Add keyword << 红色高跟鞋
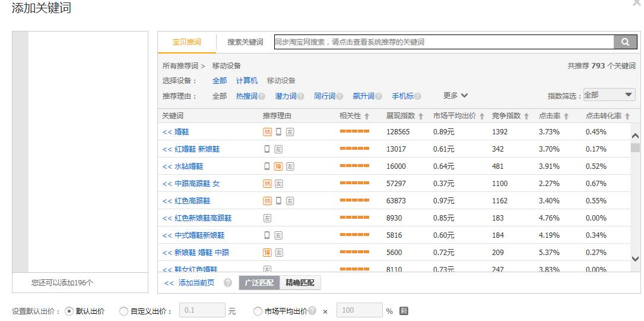The image size is (644, 321). [186, 202]
